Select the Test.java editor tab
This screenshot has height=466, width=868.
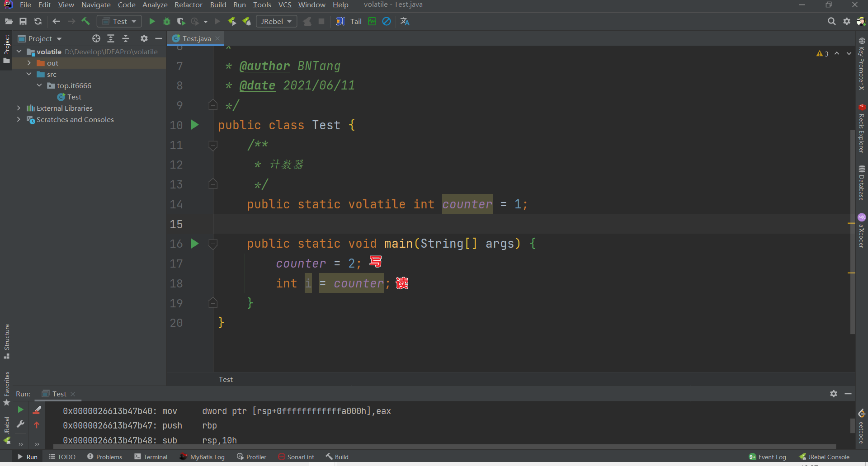pos(196,38)
